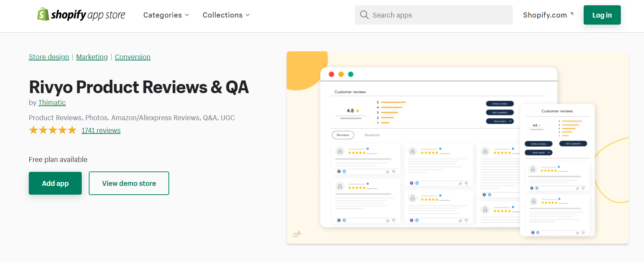Visit the Thimatic developer page
The image size is (644, 266).
point(52,103)
